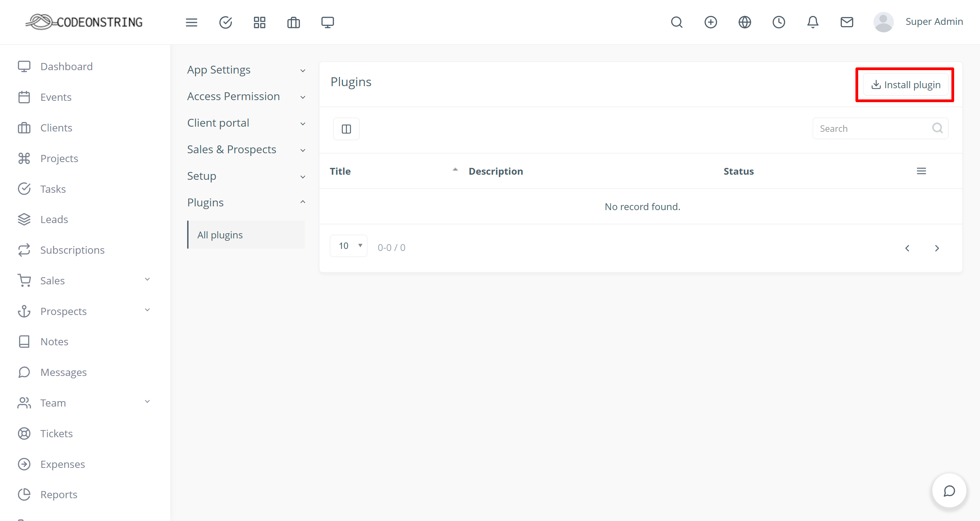Go to previous page of plugins

pyautogui.click(x=907, y=248)
